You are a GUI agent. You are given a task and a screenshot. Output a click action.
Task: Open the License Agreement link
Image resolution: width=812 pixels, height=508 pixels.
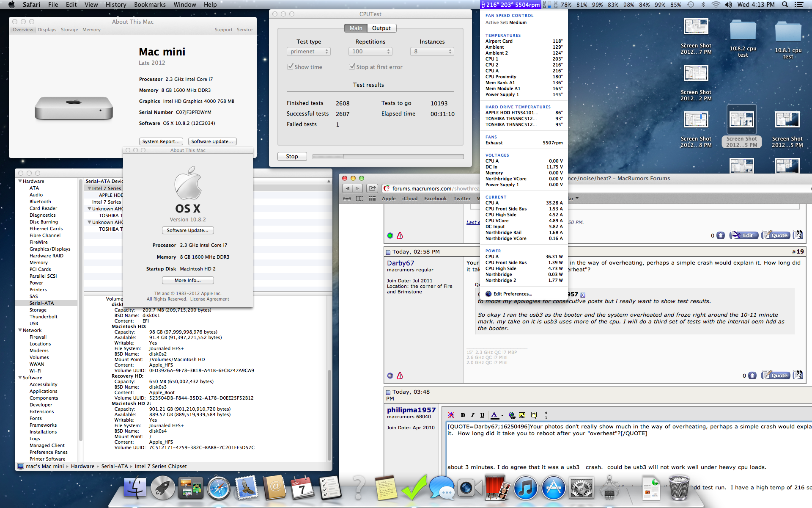(x=209, y=299)
